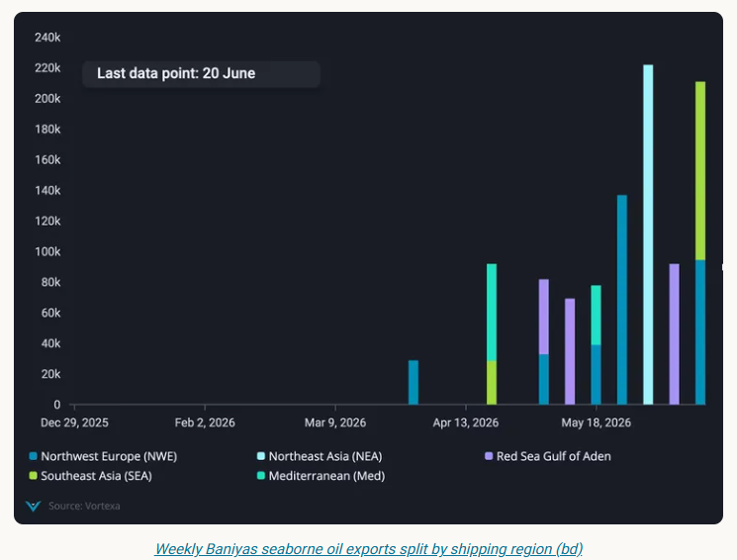Screen dimensions: 737x560
Task: Select the blue Northwest Europe segment of last bar
Action: pos(699,332)
